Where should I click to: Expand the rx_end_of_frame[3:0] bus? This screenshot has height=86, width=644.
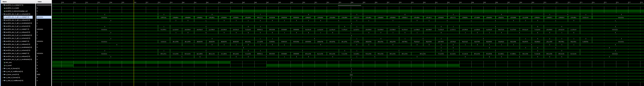click(3, 68)
